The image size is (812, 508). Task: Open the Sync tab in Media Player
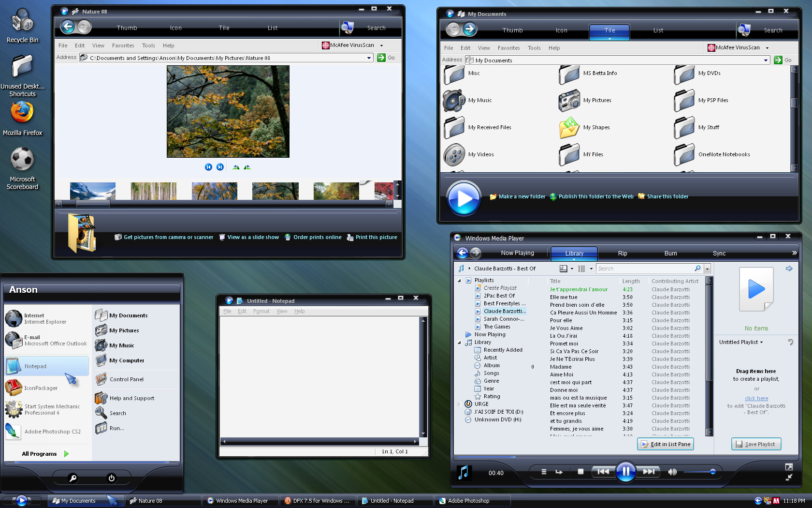click(719, 254)
